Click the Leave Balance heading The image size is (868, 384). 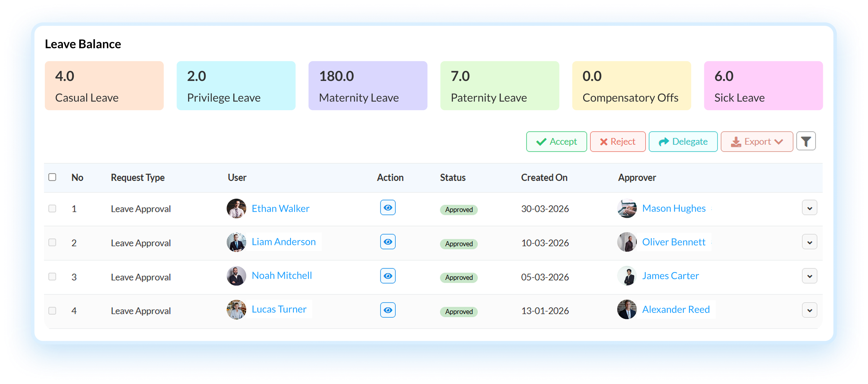click(83, 44)
